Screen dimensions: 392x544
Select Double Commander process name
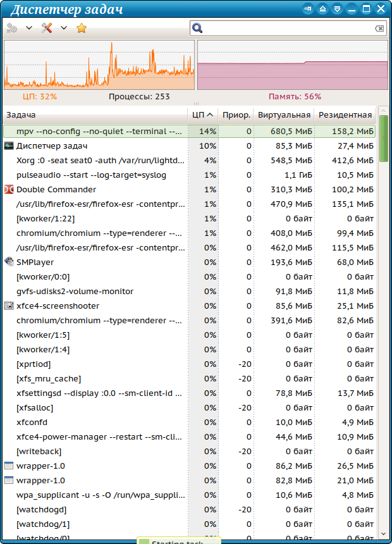pyautogui.click(x=56, y=189)
